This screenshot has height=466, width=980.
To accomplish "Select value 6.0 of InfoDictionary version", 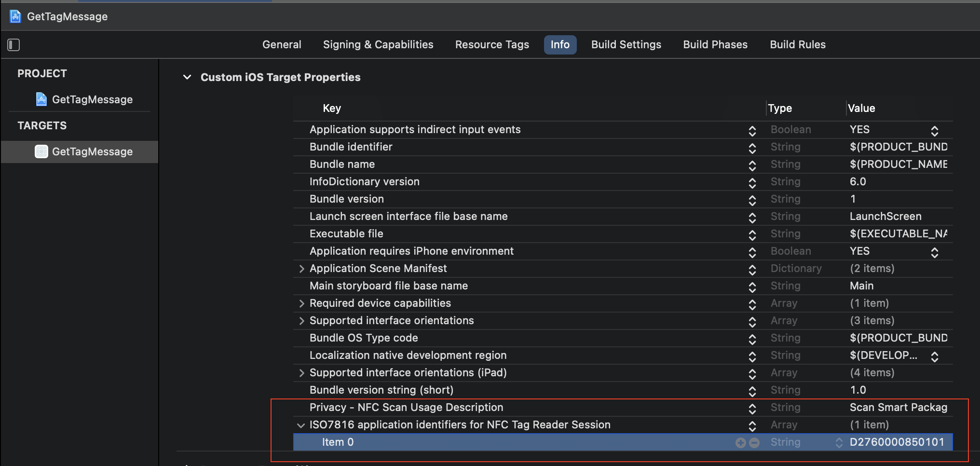I will pos(858,181).
